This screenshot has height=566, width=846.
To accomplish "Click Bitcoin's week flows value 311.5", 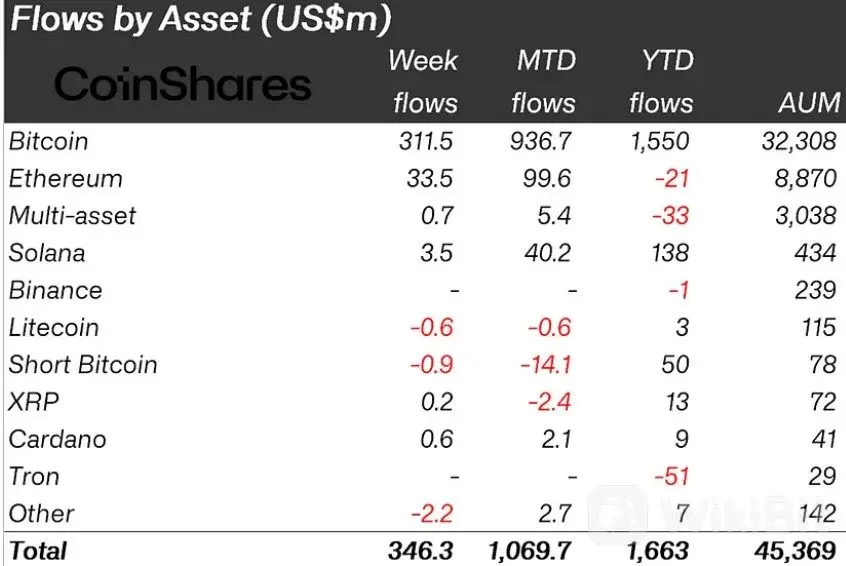I will pos(426,141).
